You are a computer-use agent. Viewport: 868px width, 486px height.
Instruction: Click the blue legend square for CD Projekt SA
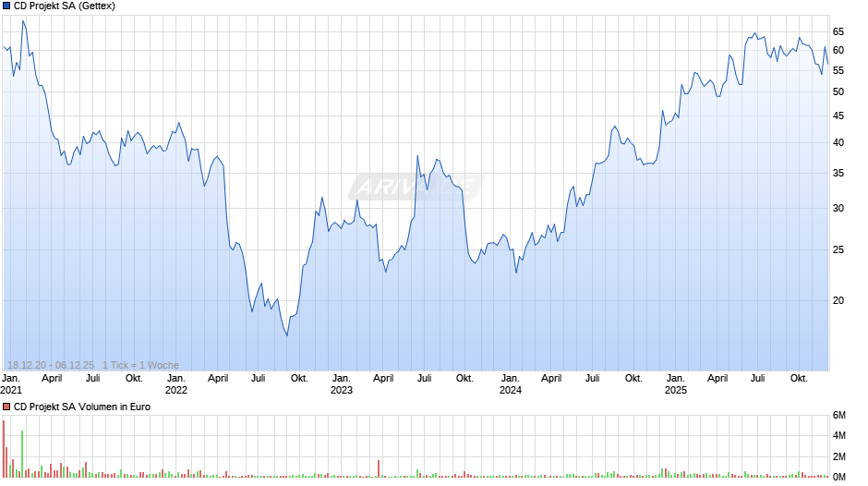[x=6, y=6]
